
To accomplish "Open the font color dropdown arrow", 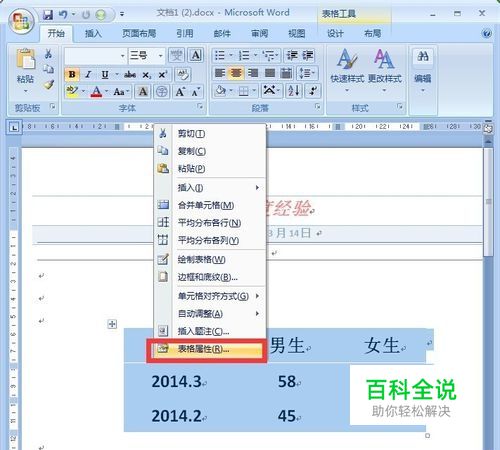I will click(107, 91).
